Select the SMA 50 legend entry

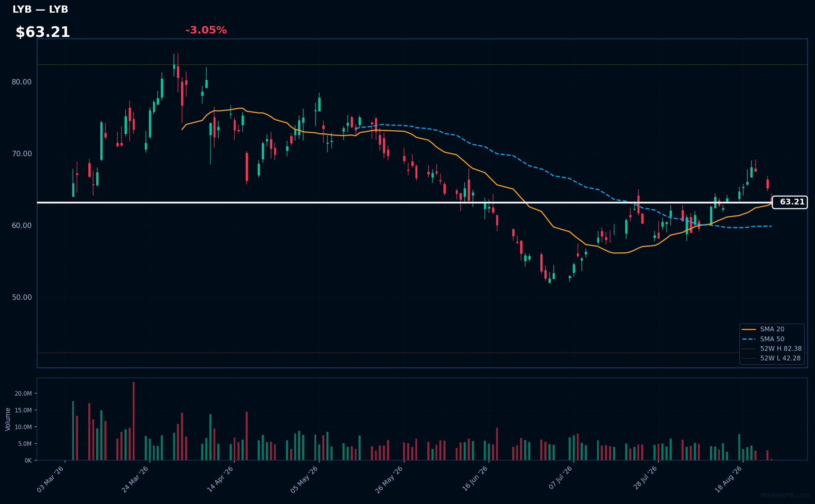[763, 339]
